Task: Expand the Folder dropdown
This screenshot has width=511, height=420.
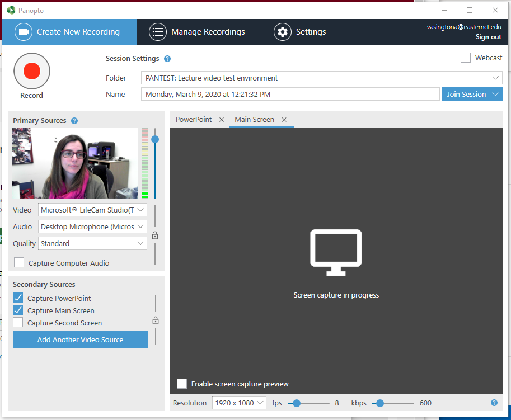Action: point(495,78)
